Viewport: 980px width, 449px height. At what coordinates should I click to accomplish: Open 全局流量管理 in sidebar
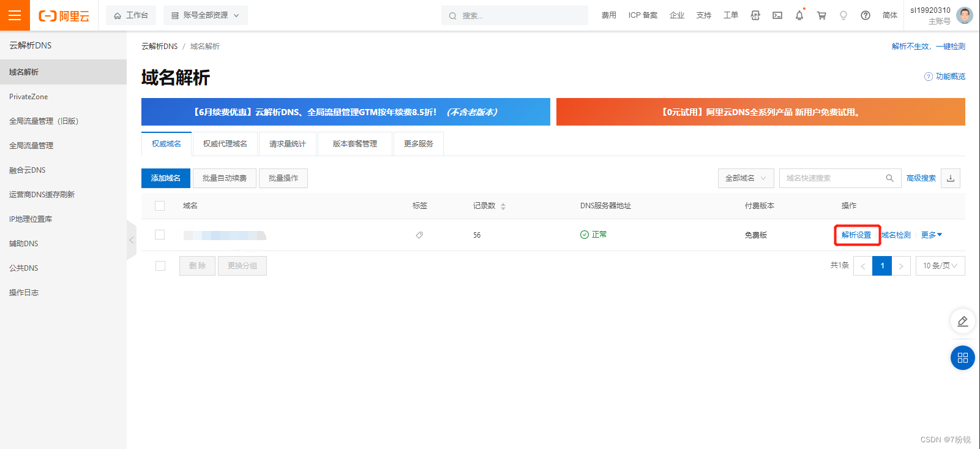63,146
